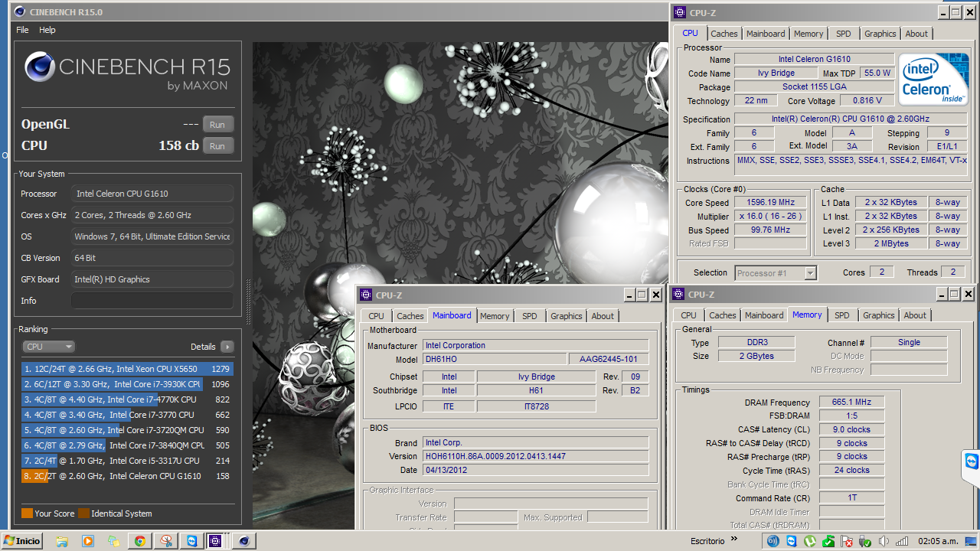Open Action Center flag tray icon
The width and height of the screenshot is (980, 551).
pyautogui.click(x=847, y=541)
